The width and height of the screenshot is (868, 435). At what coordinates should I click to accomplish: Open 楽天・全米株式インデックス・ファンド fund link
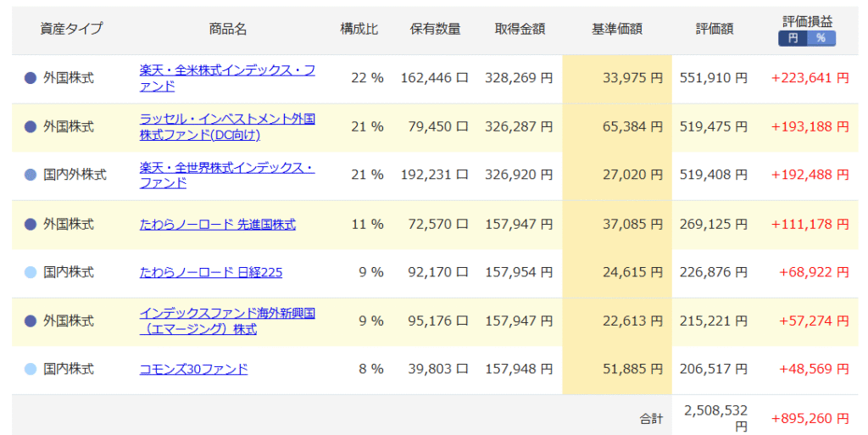pyautogui.click(x=227, y=78)
